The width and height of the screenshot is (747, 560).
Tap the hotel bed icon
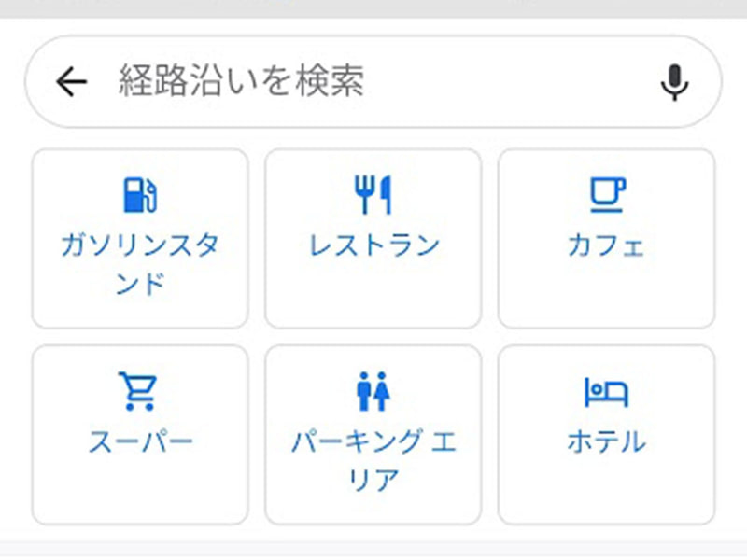[x=607, y=391]
